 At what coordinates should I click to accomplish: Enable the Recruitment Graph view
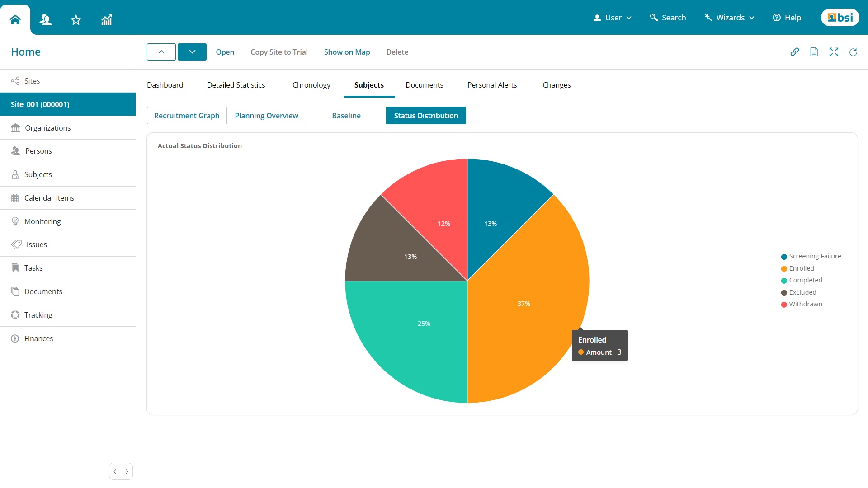186,115
